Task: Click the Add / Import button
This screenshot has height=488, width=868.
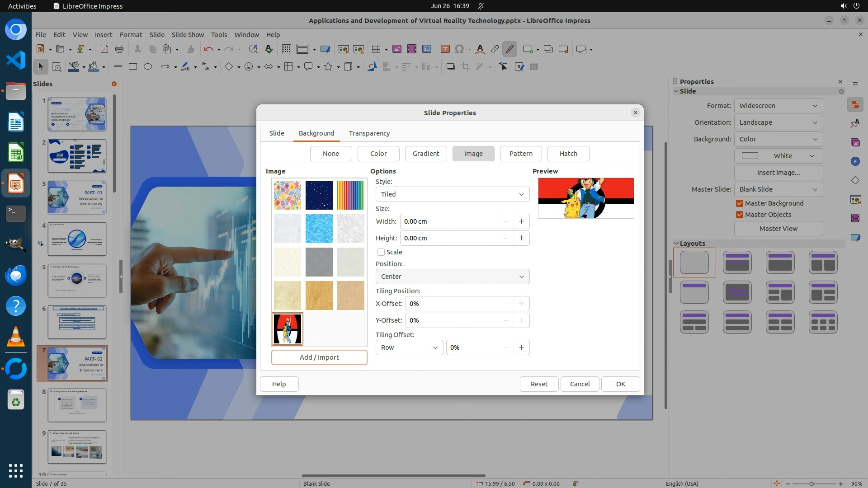Action: [x=319, y=357]
